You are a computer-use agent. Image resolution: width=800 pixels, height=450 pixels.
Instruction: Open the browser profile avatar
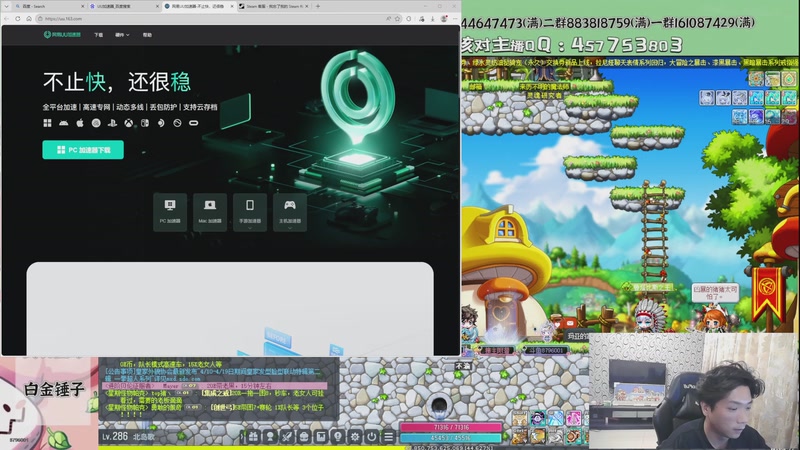(444, 18)
